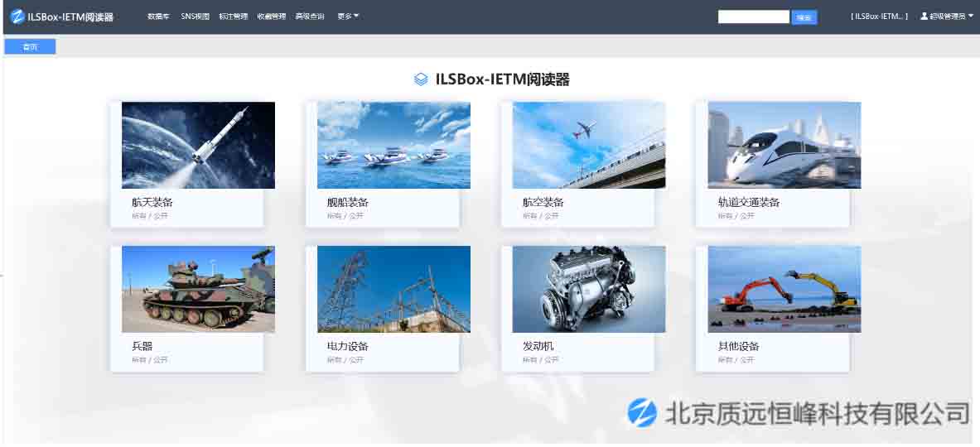
Task: Expand the 更多 dropdown menu
Action: [348, 17]
